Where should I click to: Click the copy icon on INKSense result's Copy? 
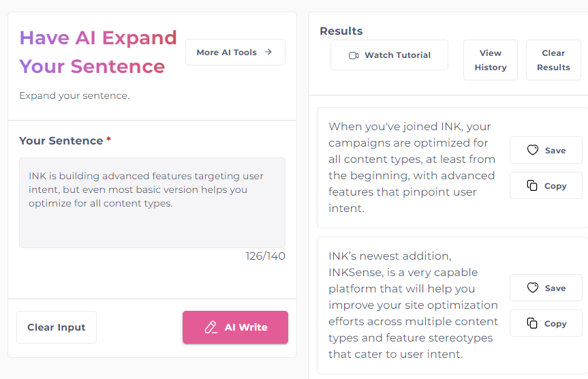[532, 323]
